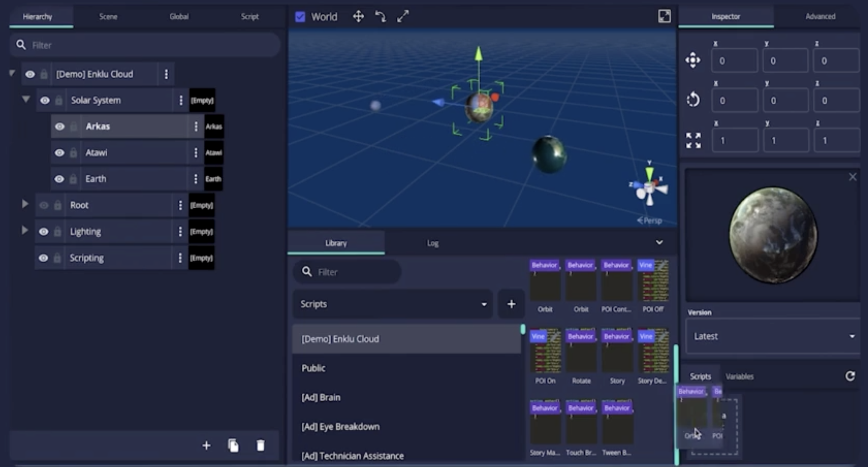This screenshot has width=868, height=467.
Task: Click the duplicate element icon
Action: [x=233, y=446]
